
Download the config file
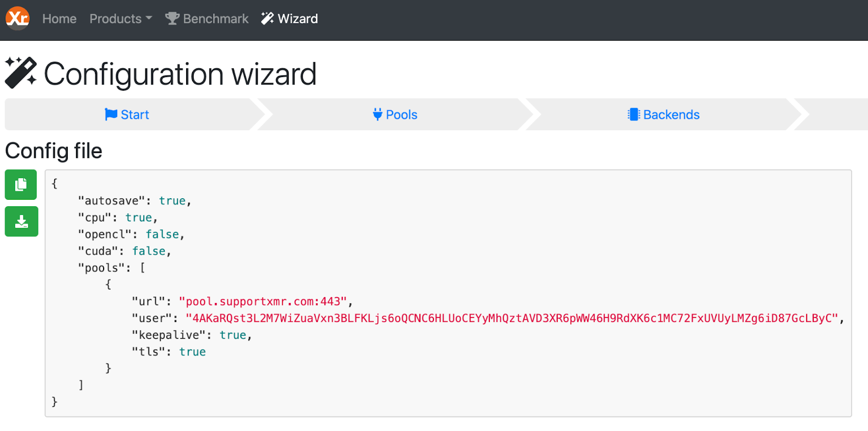22,221
